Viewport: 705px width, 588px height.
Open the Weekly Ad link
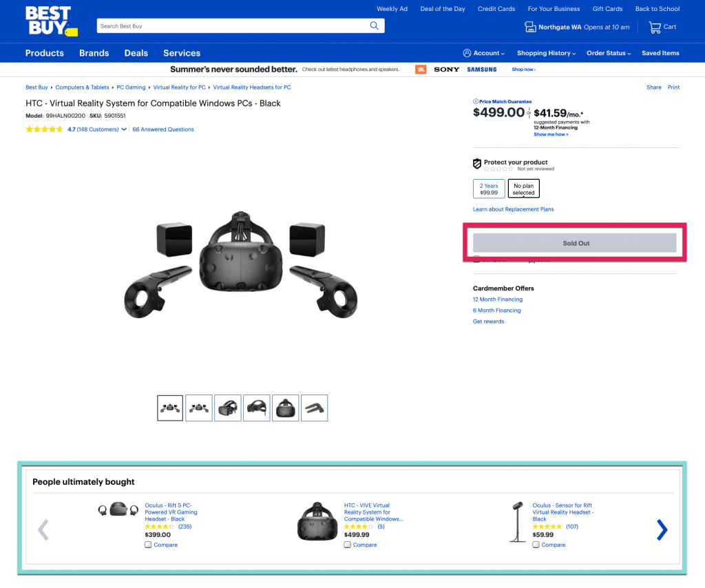click(x=392, y=9)
